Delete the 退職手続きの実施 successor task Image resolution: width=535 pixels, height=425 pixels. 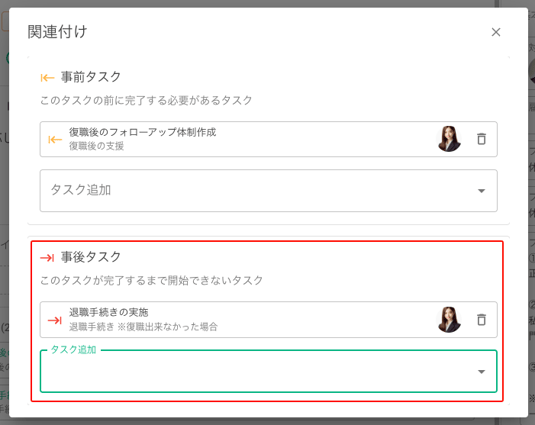[x=481, y=320]
